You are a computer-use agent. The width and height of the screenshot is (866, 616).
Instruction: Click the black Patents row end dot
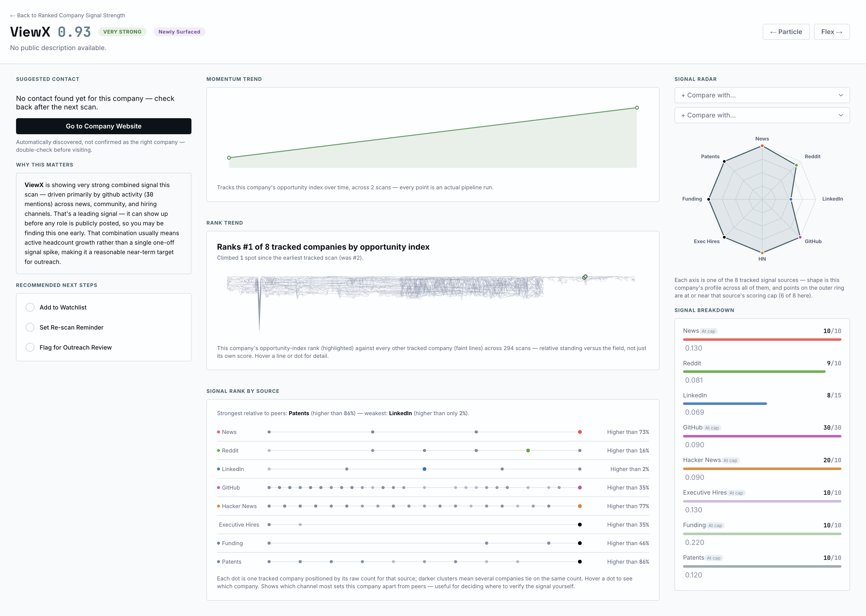click(580, 562)
